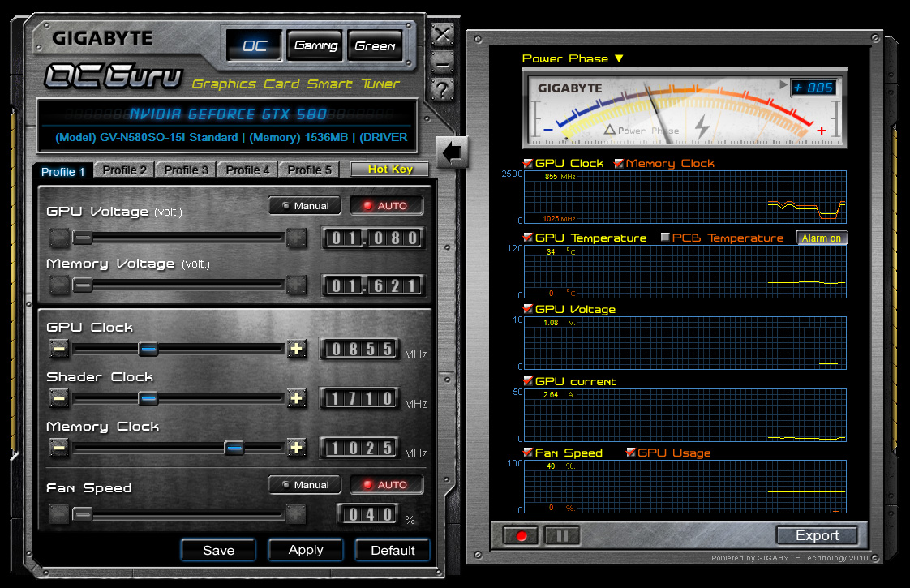
Task: Click the GPU Voltage value display 01.080
Action: tap(373, 238)
